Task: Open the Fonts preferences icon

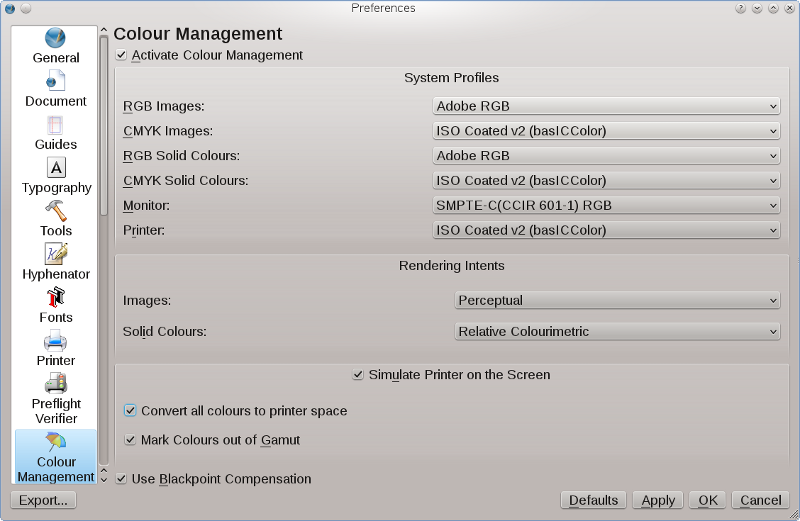Action: click(x=56, y=298)
